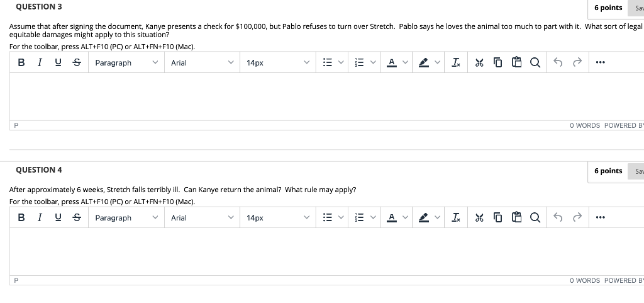Toggle Underline in Question 3 toolbar

[x=58, y=62]
